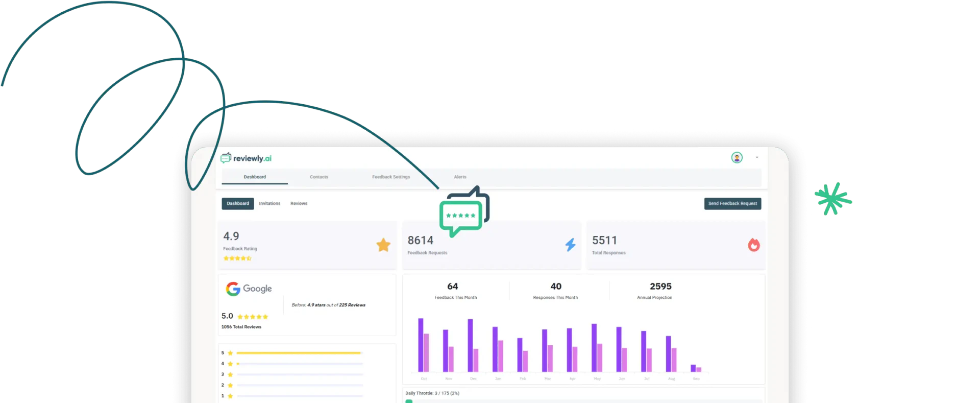Click the 4.9 Feedback Rating value
The width and height of the screenshot is (980, 403).
(x=231, y=236)
